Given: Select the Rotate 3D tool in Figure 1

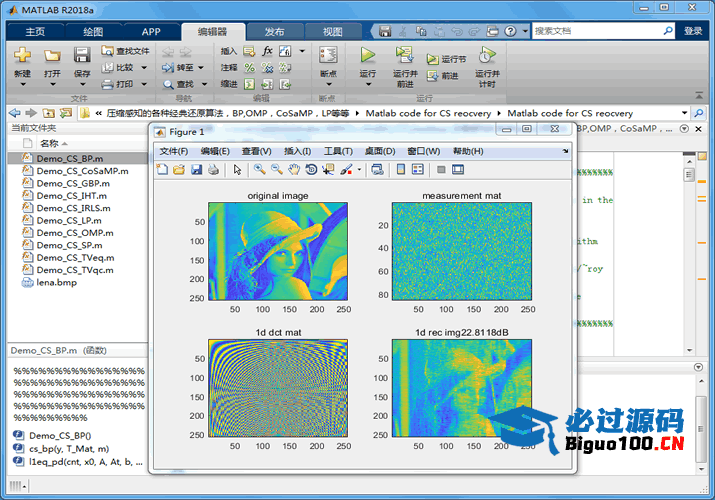Looking at the screenshot, I should point(311,170).
